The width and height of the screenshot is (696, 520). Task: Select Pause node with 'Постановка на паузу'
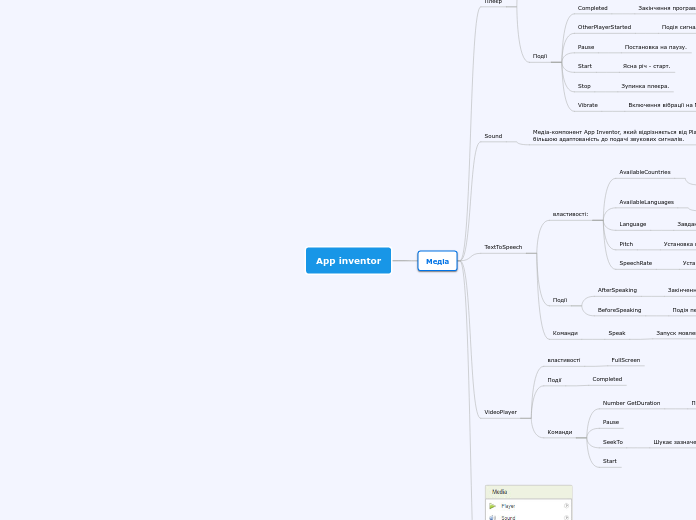(586, 47)
